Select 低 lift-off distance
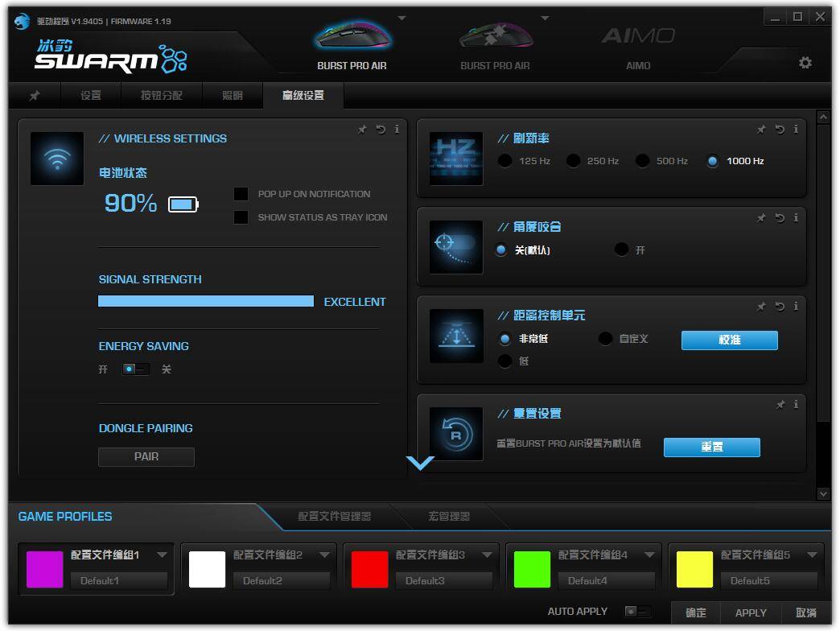 pos(504,361)
